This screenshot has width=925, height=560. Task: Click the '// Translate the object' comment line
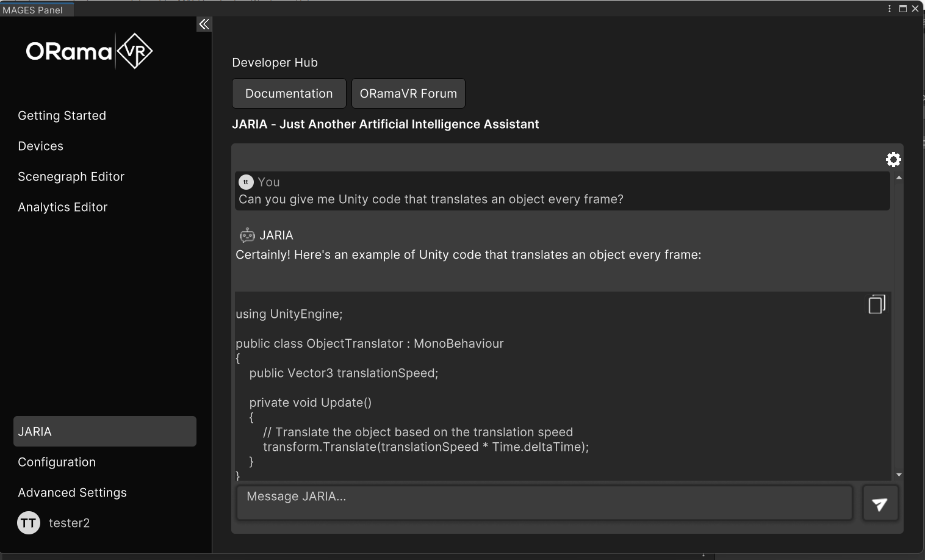(418, 432)
